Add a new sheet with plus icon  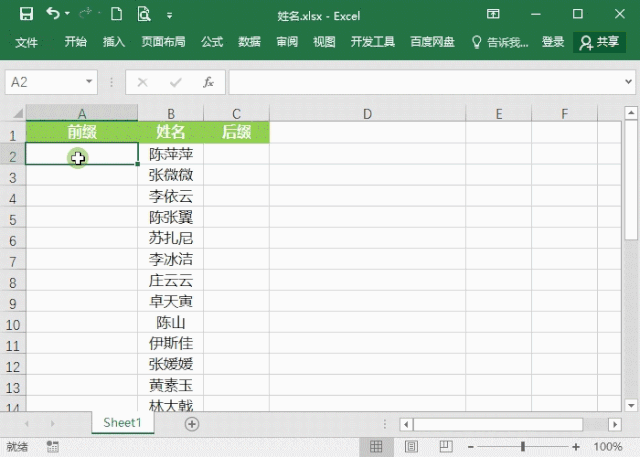[192, 424]
